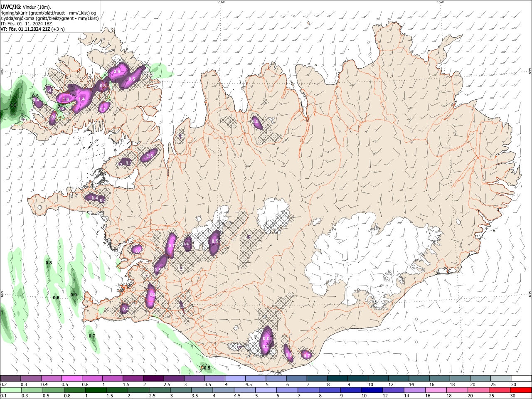Pick the pale green lower-row swatch between 0.1 and 0.3
The height and width of the screenshot is (399, 532).
click(11, 390)
